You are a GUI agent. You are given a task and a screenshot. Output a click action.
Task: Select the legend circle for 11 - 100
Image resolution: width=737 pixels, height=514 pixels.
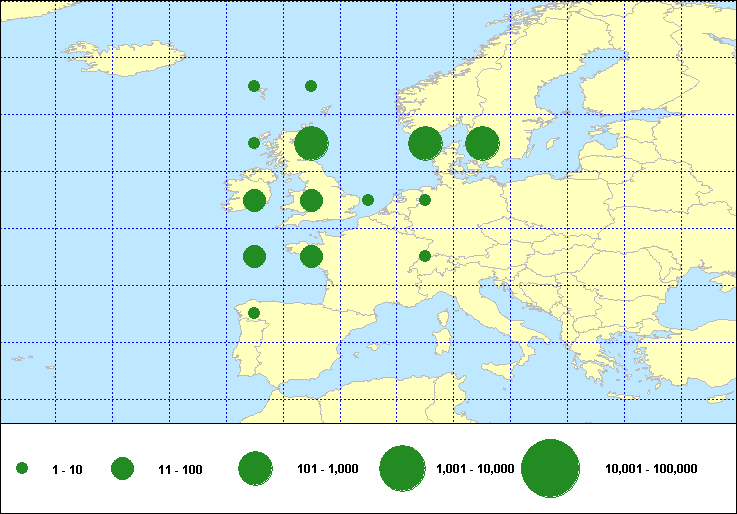pyautogui.click(x=123, y=468)
